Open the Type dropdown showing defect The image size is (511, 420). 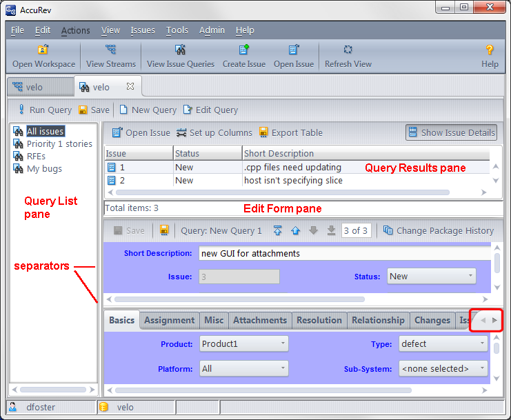click(443, 343)
